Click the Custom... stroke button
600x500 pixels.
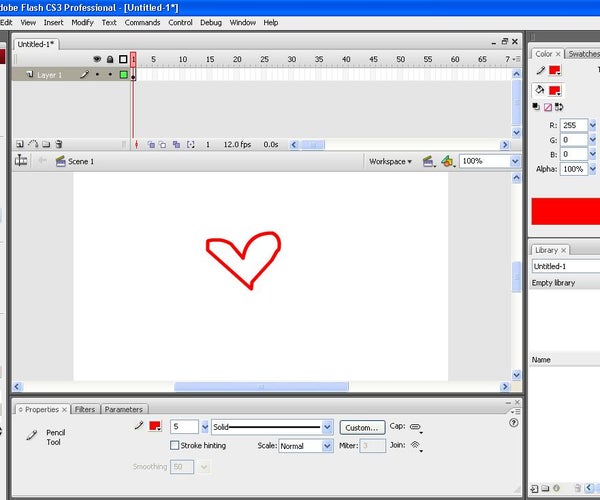pos(362,428)
